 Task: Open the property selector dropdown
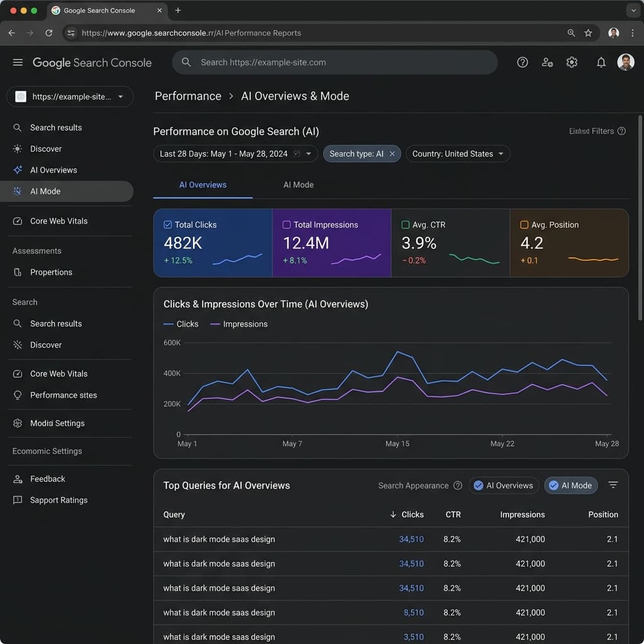pyautogui.click(x=70, y=96)
